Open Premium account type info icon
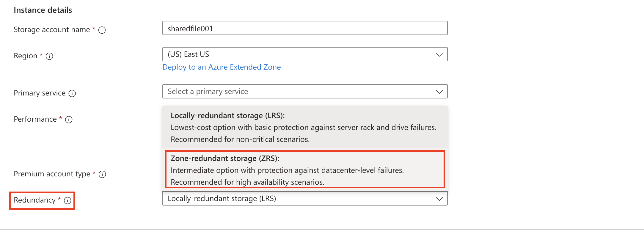This screenshot has height=232, width=644. pyautogui.click(x=102, y=174)
